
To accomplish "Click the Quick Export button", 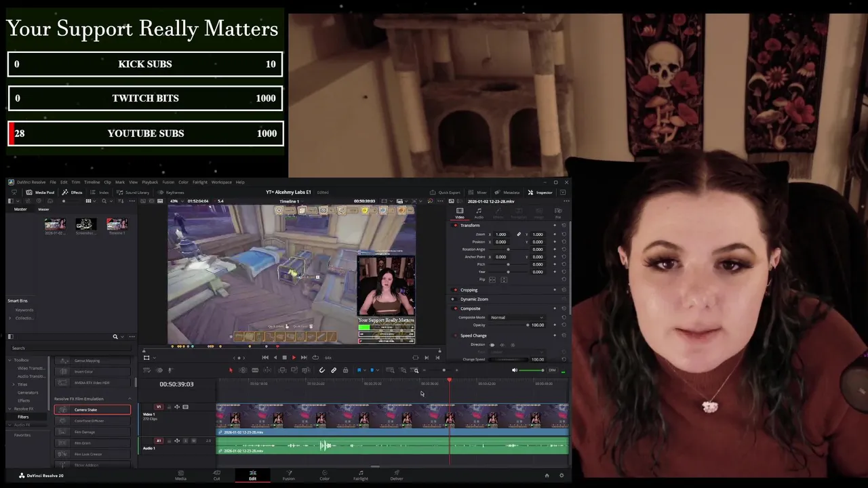I will (x=446, y=192).
